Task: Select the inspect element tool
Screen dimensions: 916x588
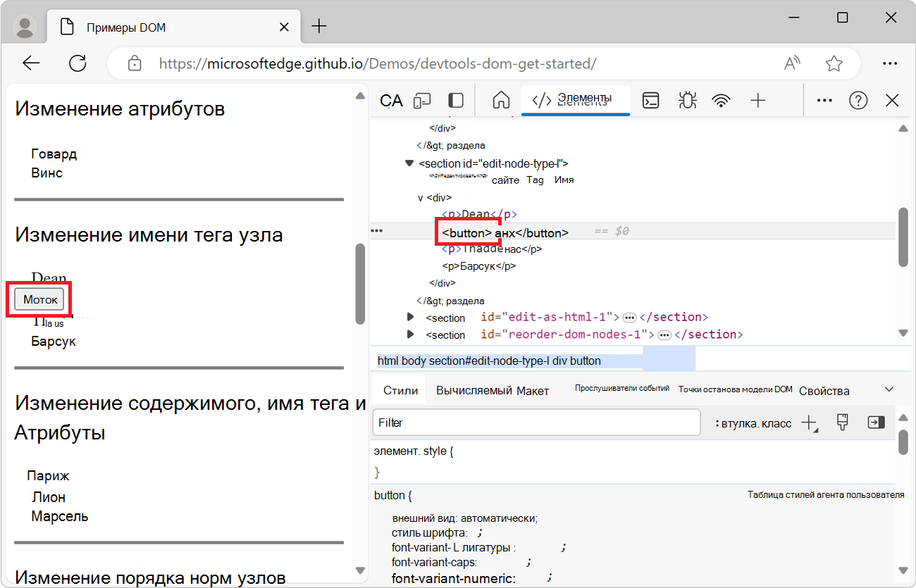Action: (390, 100)
